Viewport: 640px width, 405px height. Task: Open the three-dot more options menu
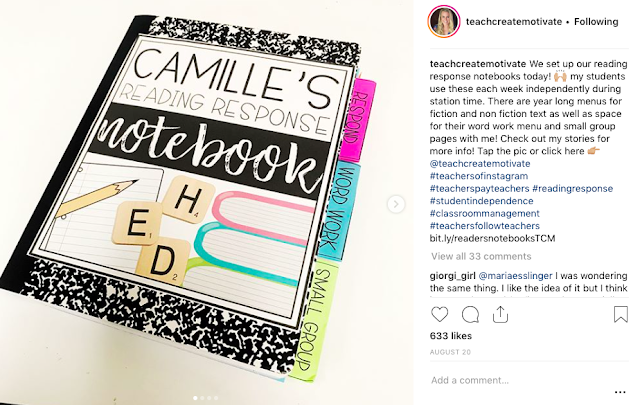tap(620, 392)
